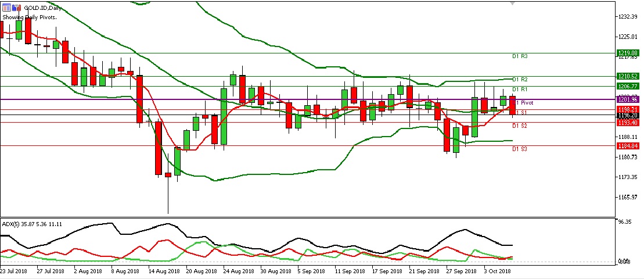644x279 pixels.
Task: Click the 3 Oct 2018 date label
Action: tap(498, 271)
